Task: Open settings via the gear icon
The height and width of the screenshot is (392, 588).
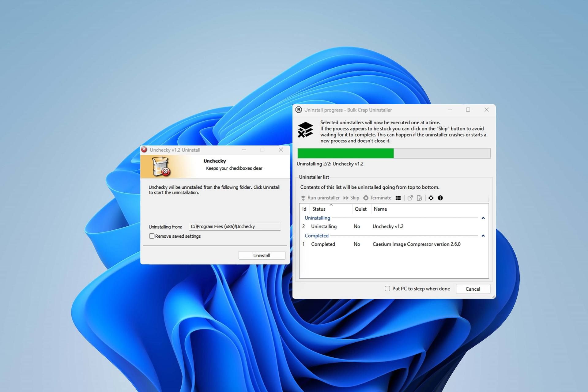Action: (431, 198)
